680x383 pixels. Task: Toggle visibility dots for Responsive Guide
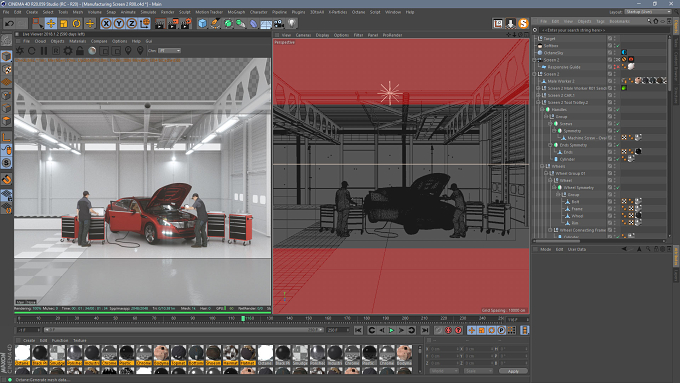(x=615, y=67)
